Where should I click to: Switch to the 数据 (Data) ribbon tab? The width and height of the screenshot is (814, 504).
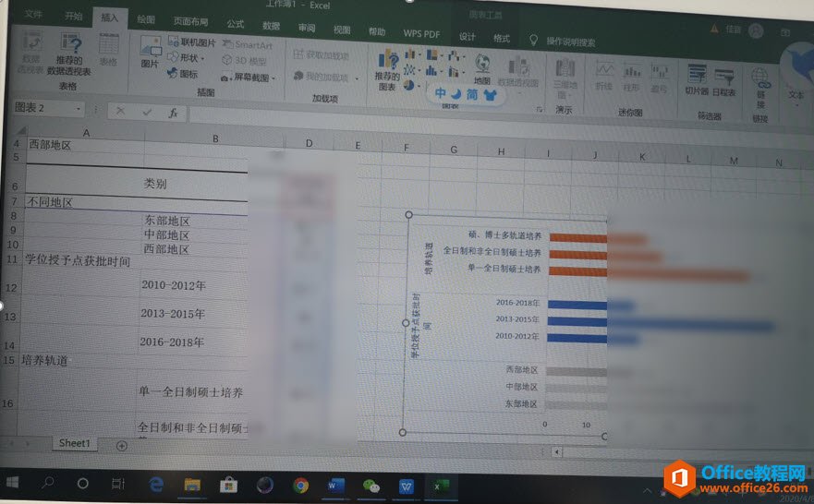point(271,26)
